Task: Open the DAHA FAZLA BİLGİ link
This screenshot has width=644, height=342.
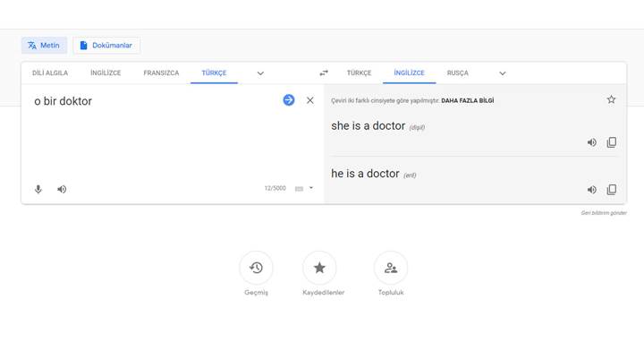Action: pyautogui.click(x=468, y=100)
